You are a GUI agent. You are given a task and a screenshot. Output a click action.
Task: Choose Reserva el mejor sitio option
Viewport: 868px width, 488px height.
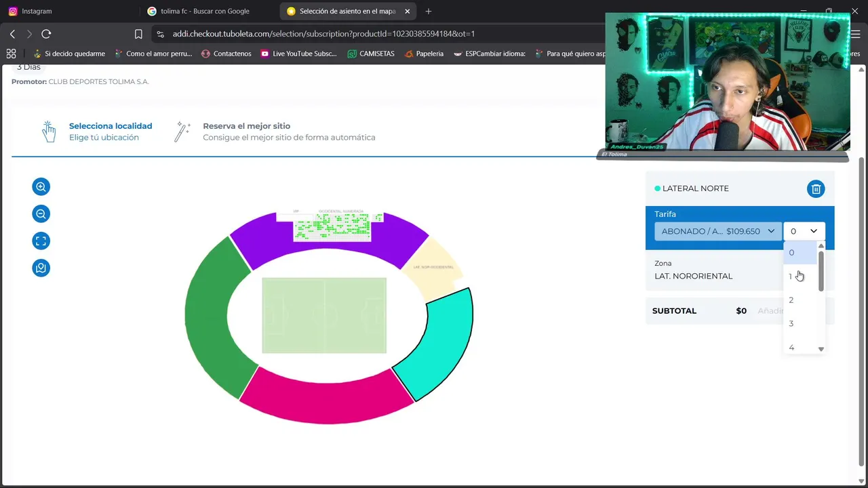click(x=289, y=131)
